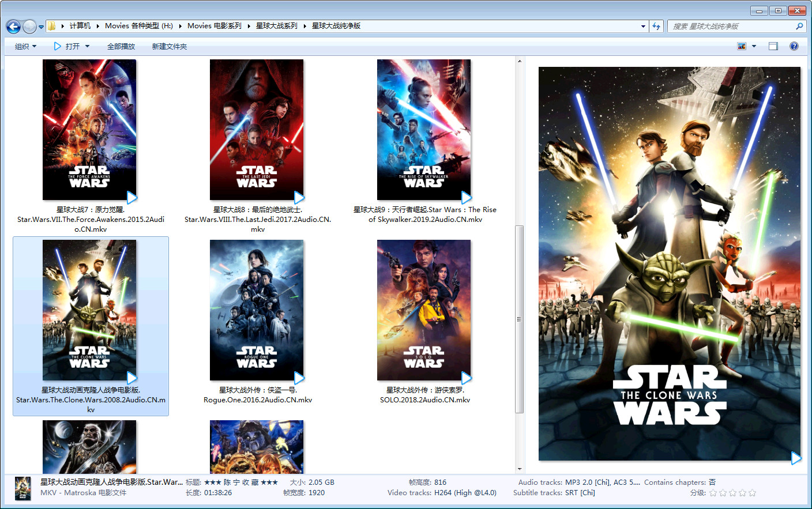Click the Forward navigation arrow button
The width and height of the screenshot is (812, 509).
[29, 27]
